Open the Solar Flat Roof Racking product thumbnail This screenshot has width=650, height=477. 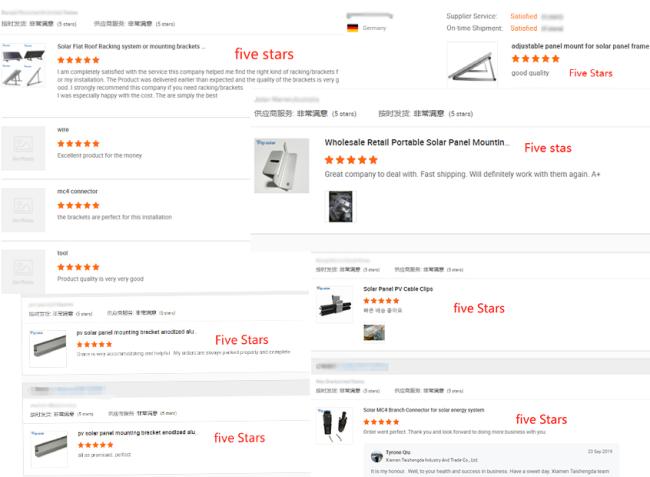23,64
